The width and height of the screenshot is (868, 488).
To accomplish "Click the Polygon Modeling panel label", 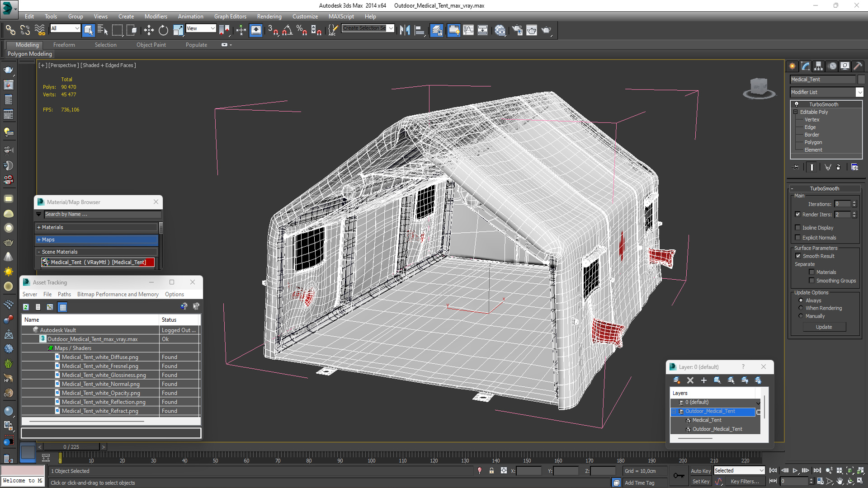I will (x=30, y=54).
